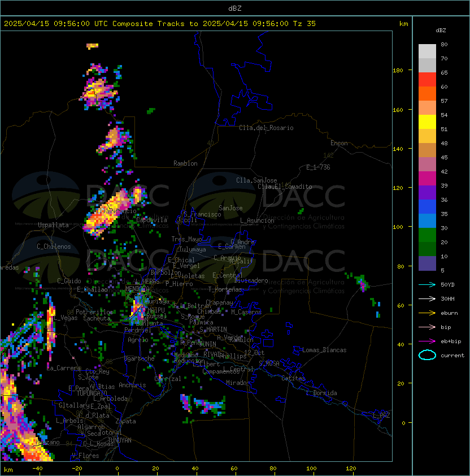Click the La_Carrera place label
This screenshot has width=470, height=476.
tap(64, 368)
